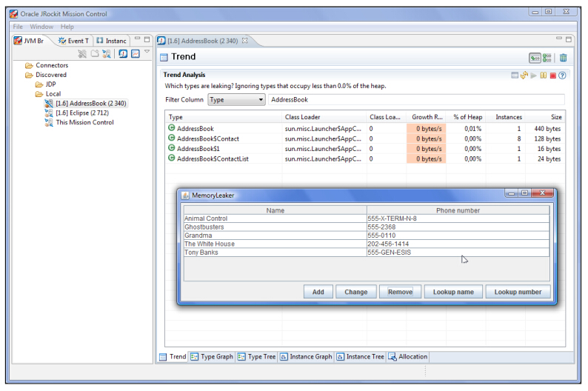The height and width of the screenshot is (391, 588).
Task: Toggle the double-row green trend display icon
Action: click(x=547, y=58)
